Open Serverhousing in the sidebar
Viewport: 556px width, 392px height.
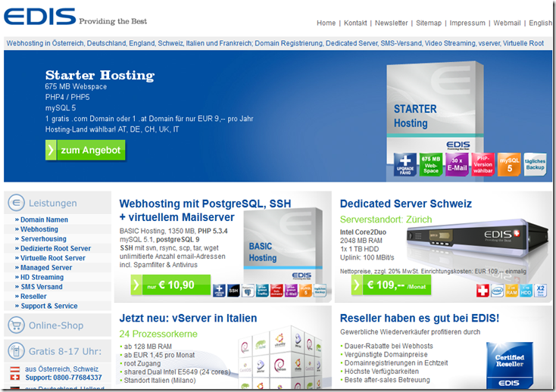pyautogui.click(x=43, y=238)
